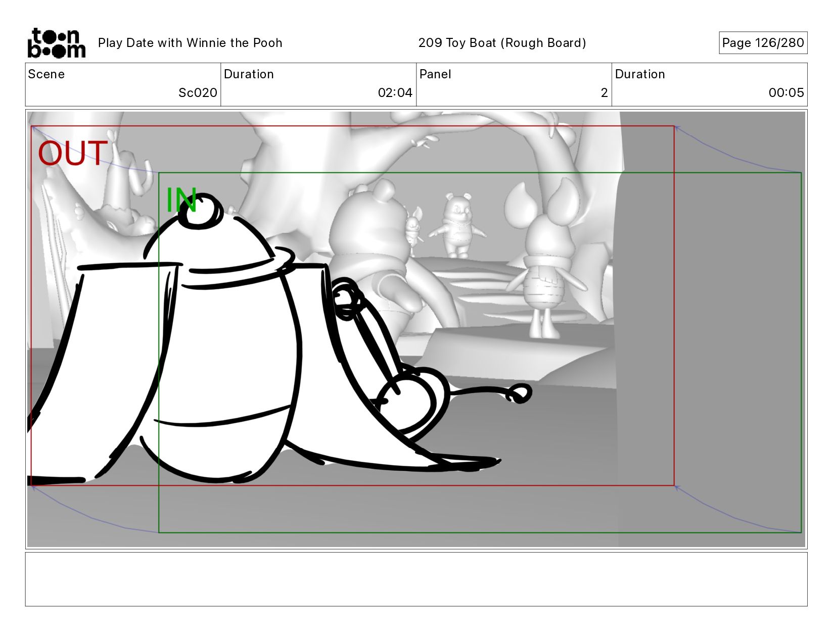
Task: Click the scene duration value '02:04'
Action: [x=395, y=93]
